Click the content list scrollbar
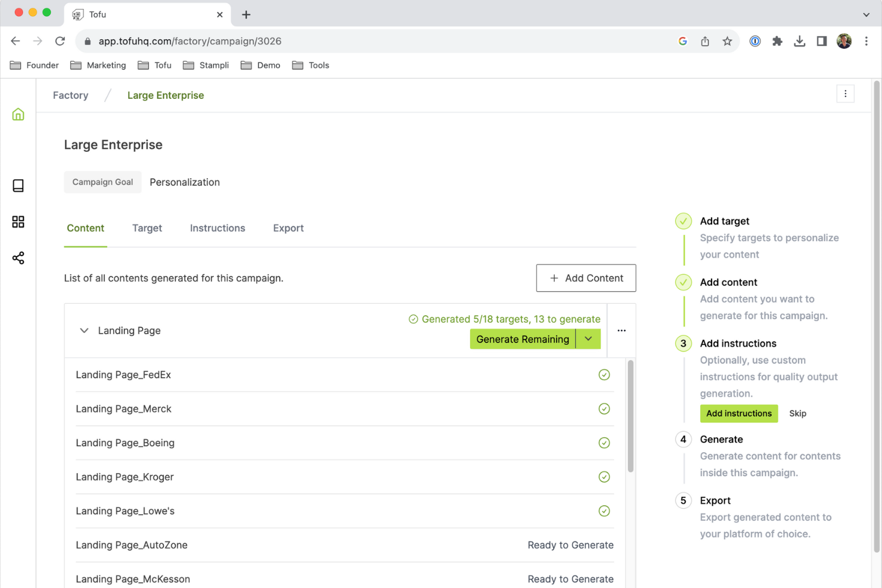This screenshot has width=882, height=588. pos(631,416)
